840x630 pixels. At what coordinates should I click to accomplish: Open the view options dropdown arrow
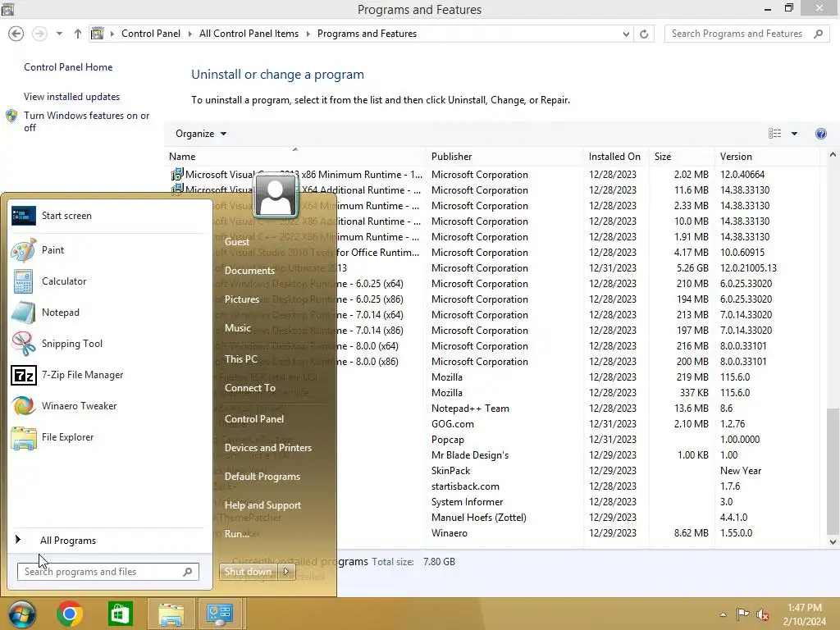[794, 134]
